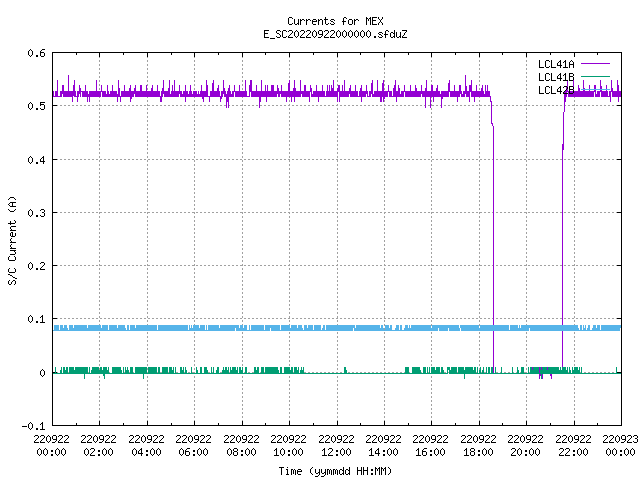Click the x-axis tick 220922 18:00

[478, 445]
